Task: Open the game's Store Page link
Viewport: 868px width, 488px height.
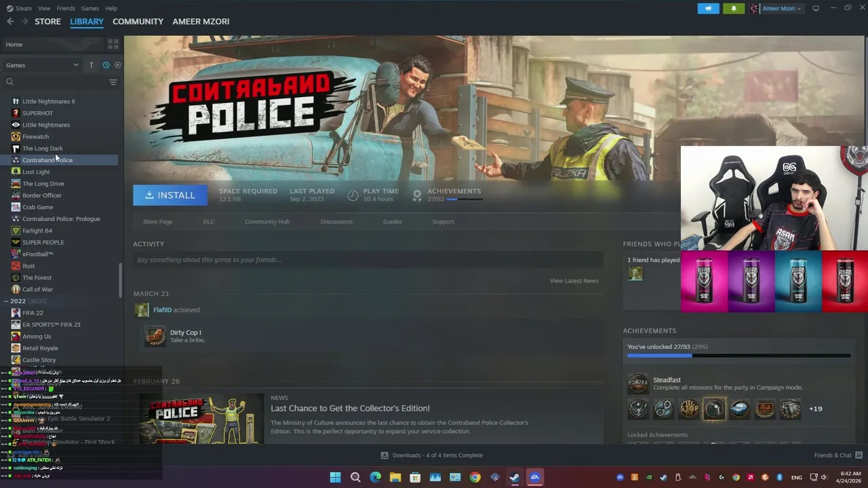Action: click(x=157, y=222)
